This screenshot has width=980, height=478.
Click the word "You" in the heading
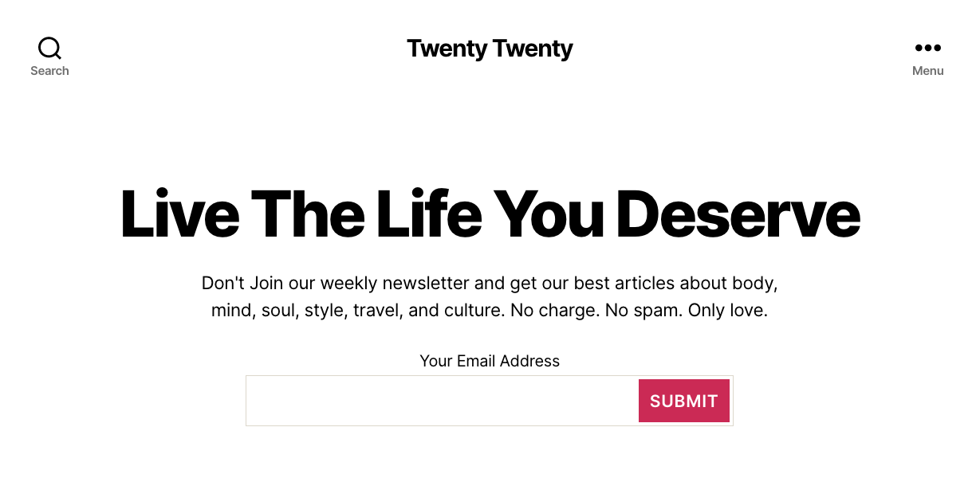click(x=548, y=214)
